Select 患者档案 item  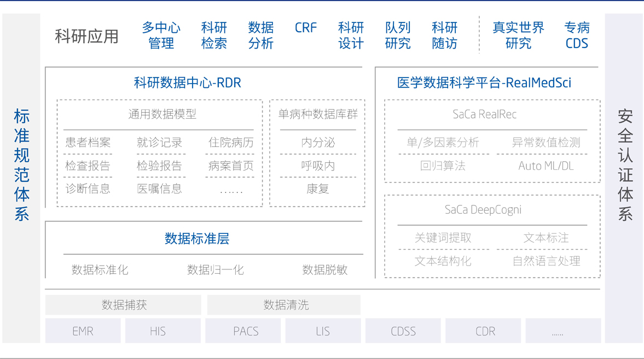tap(88, 143)
